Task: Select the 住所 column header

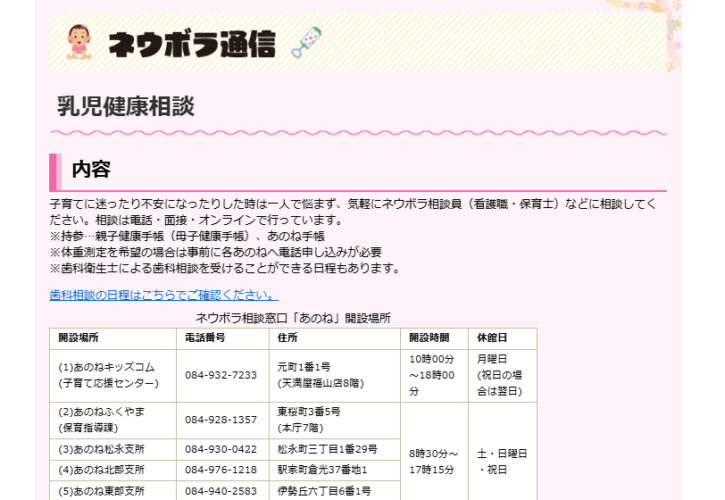Action: 288,338
